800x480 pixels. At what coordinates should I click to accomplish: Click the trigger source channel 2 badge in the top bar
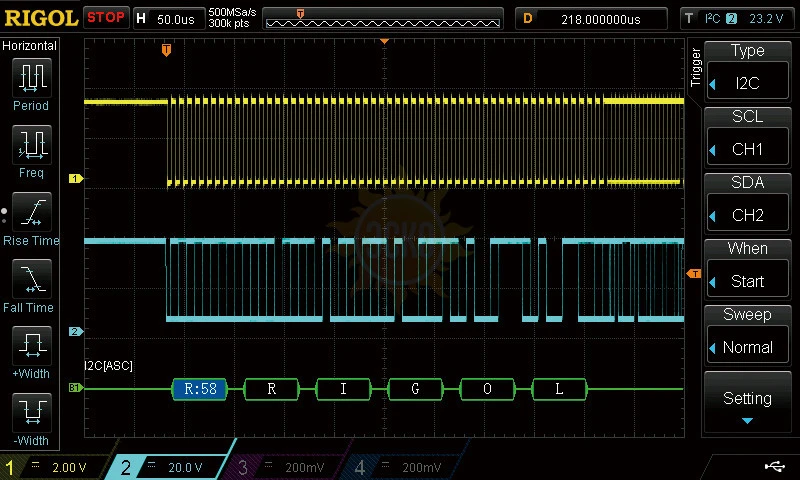(731, 19)
